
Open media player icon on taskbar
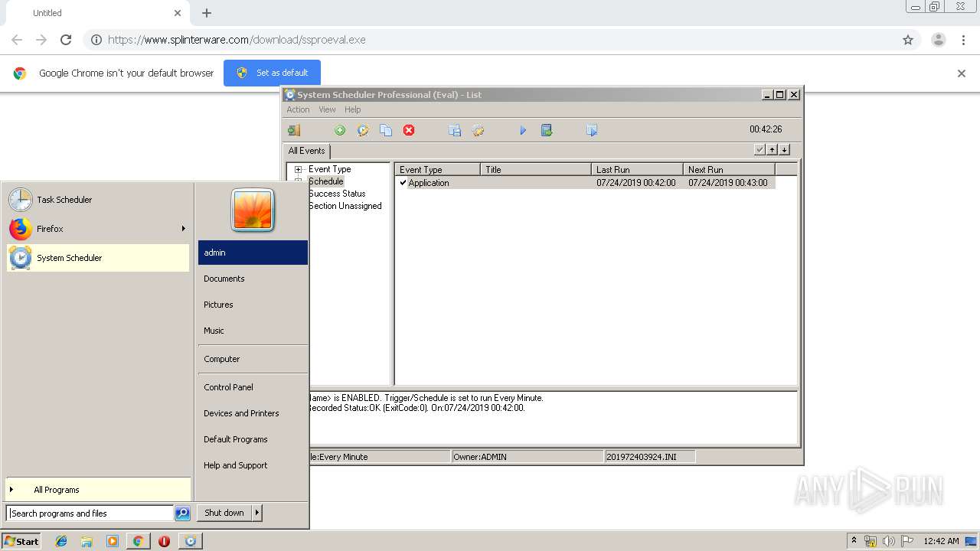[x=113, y=541]
